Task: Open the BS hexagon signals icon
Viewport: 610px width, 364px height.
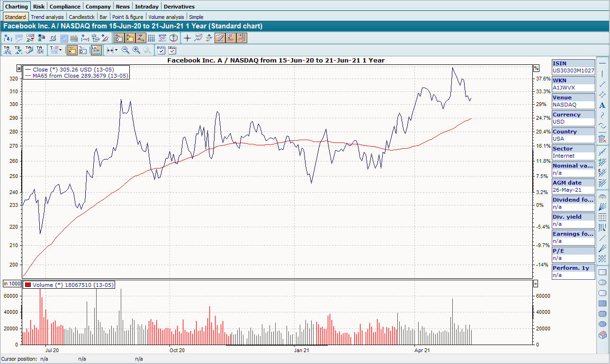Action: tap(174, 38)
